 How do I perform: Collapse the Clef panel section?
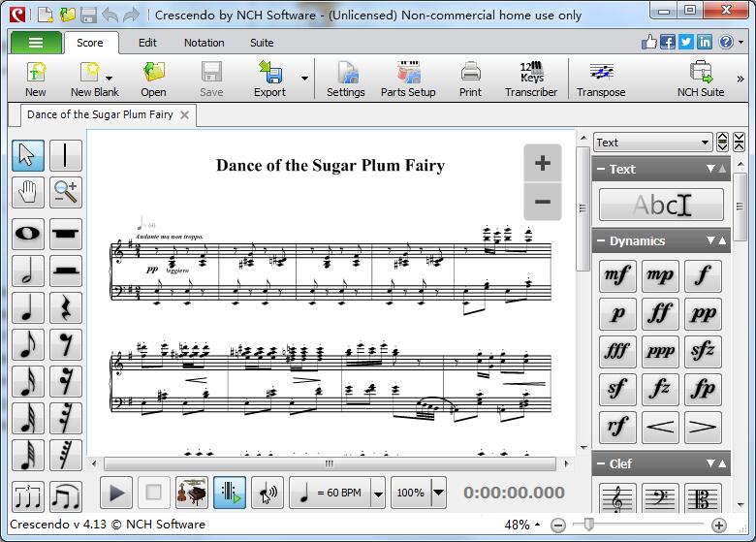click(601, 463)
